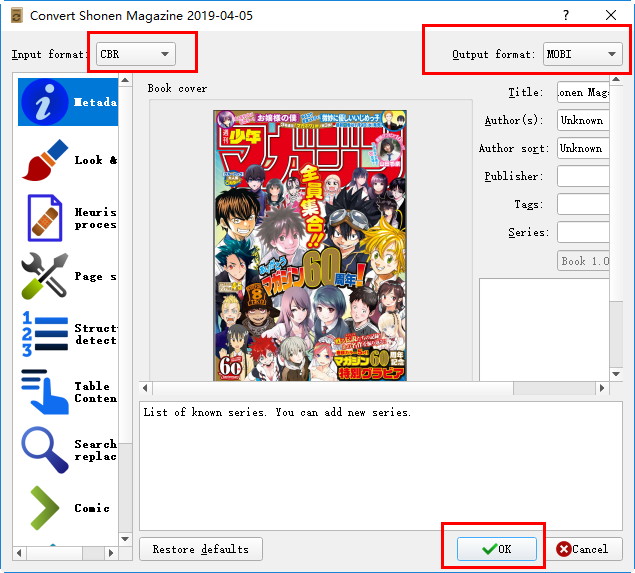
Task: Click the Cancel button
Action: point(583,549)
